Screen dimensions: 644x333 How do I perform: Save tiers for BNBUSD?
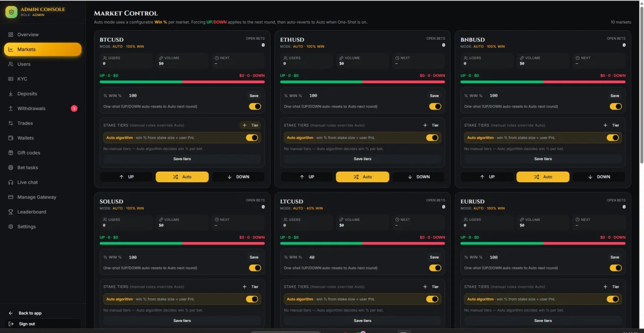pyautogui.click(x=543, y=159)
